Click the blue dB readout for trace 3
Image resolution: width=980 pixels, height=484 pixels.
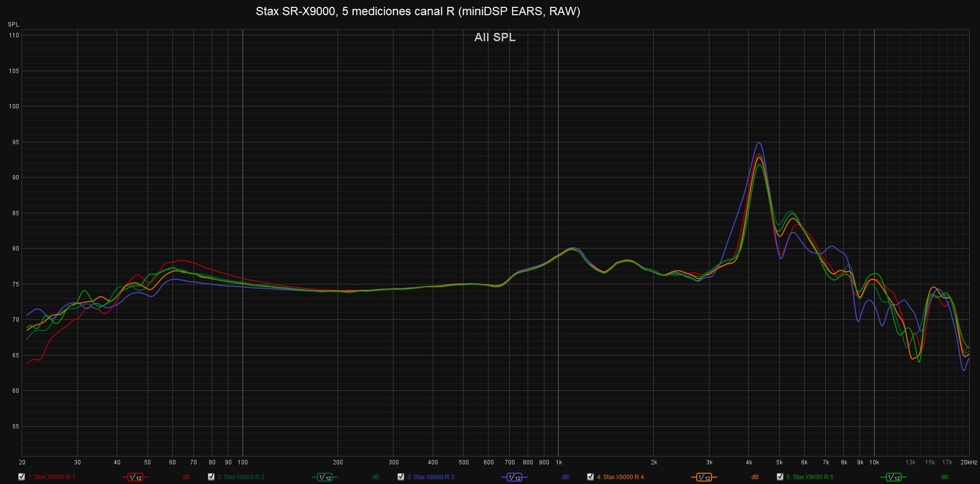(565, 477)
